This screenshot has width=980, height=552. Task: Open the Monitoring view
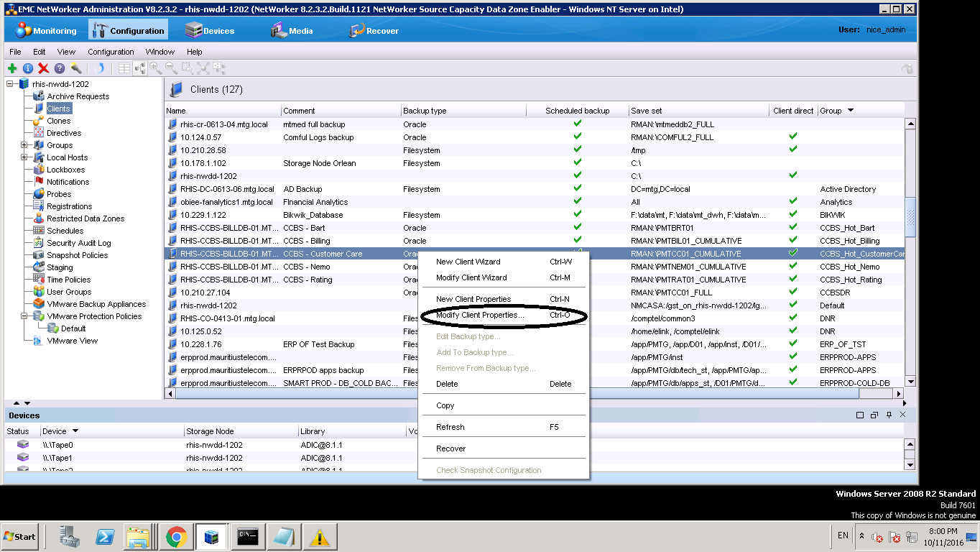[46, 31]
